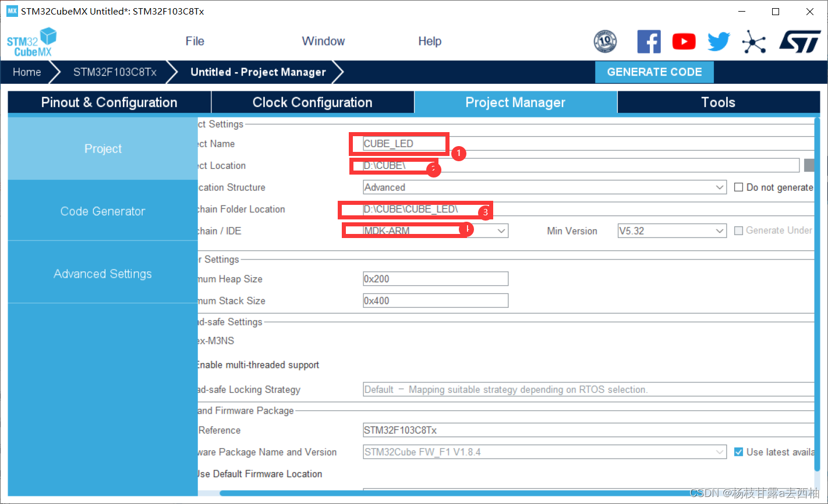The height and width of the screenshot is (504, 828).
Task: Open the Help menu
Action: coord(430,41)
